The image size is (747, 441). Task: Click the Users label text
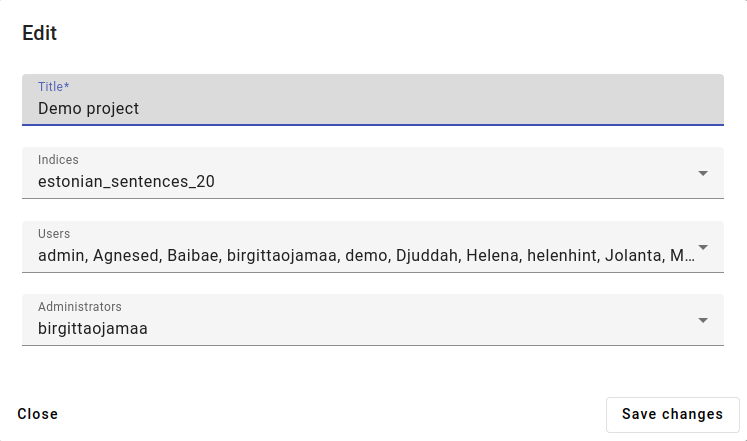coord(54,234)
